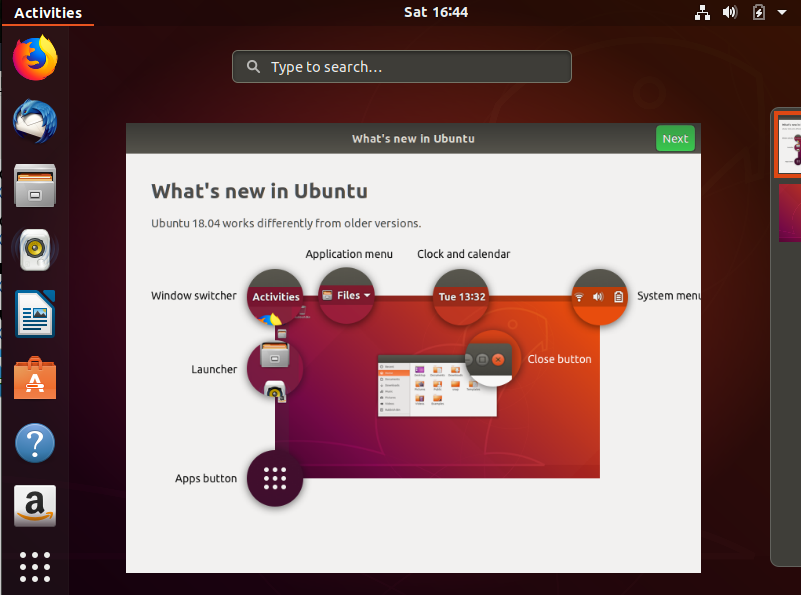The width and height of the screenshot is (801, 595).
Task: Click the Activities button in the top bar
Action: (x=48, y=13)
